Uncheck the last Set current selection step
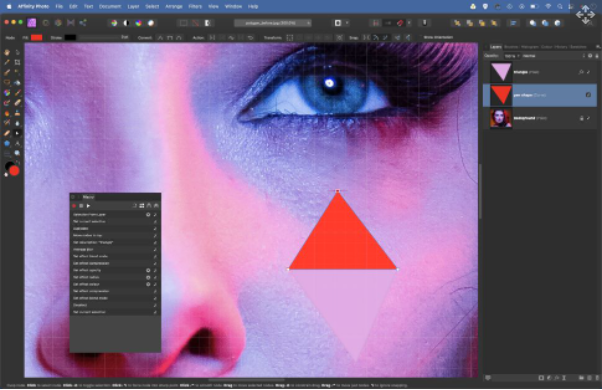 (x=155, y=312)
